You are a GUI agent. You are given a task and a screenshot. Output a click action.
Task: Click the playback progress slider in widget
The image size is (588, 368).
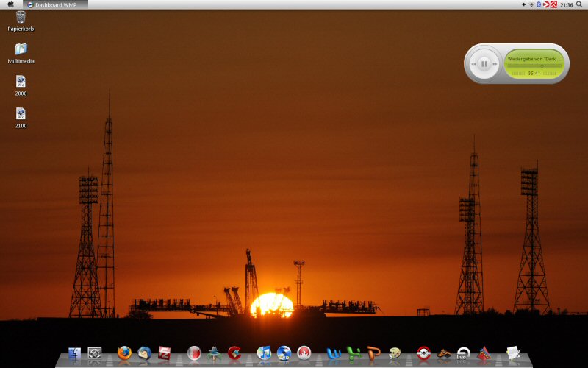tap(534, 66)
